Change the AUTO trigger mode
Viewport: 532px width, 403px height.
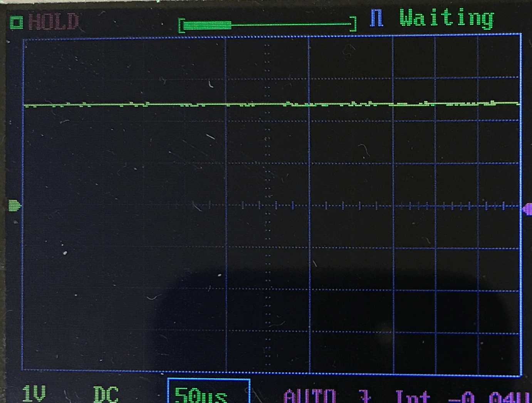point(310,396)
